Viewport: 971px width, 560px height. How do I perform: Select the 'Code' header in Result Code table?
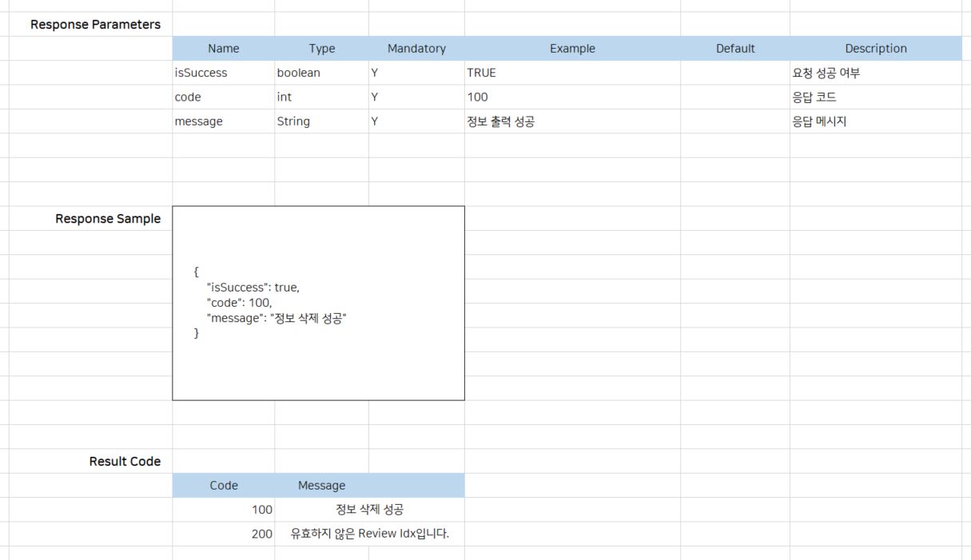[224, 486]
